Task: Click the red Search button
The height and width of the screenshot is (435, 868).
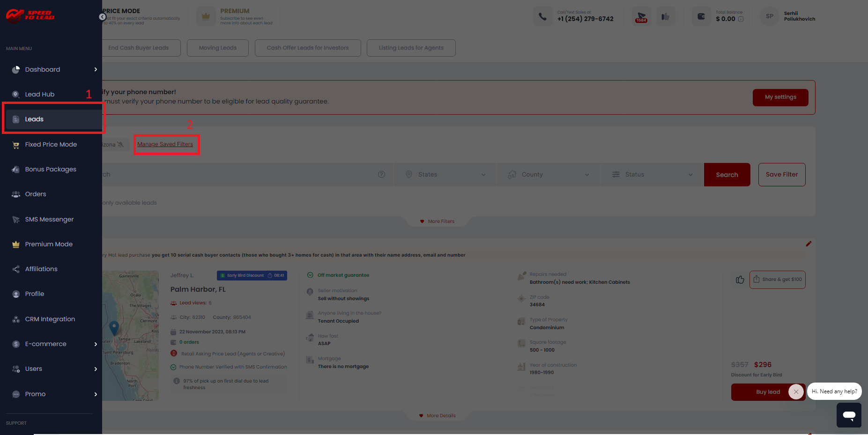Action: click(x=727, y=175)
